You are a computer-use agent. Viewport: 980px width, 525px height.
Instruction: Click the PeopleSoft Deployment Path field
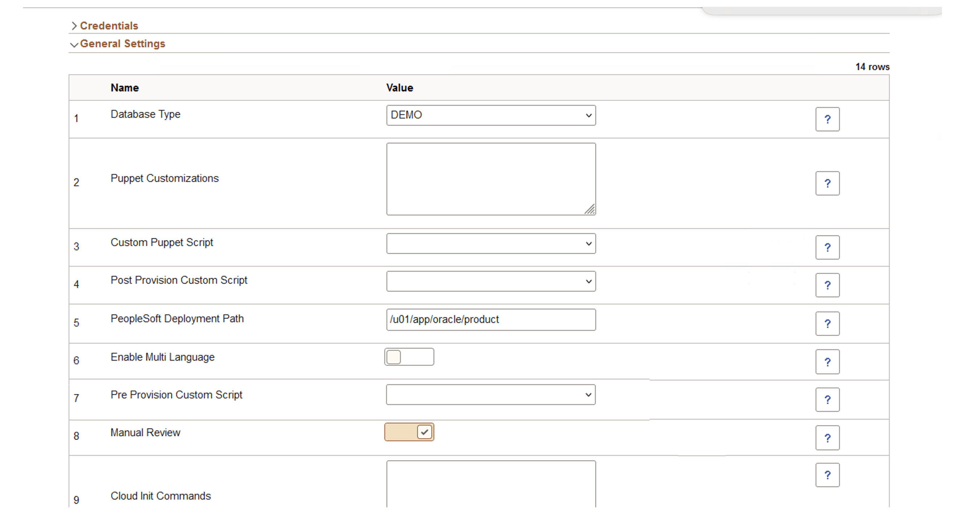491,320
